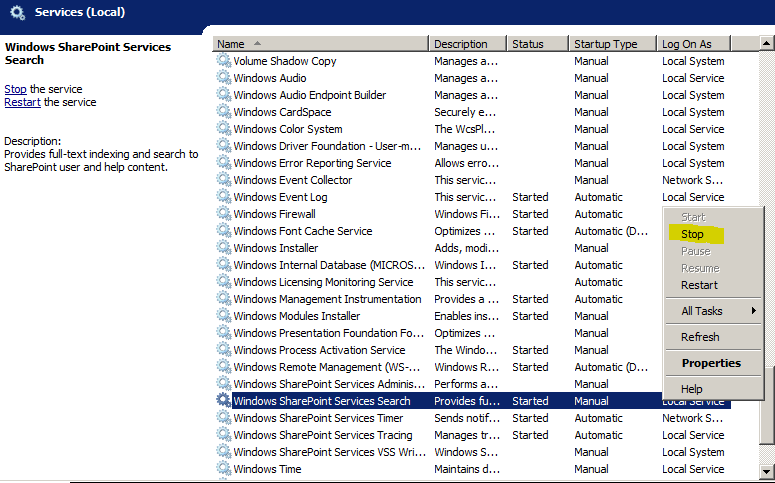Click Network S... log on for Windows Event Collector

[x=692, y=180]
